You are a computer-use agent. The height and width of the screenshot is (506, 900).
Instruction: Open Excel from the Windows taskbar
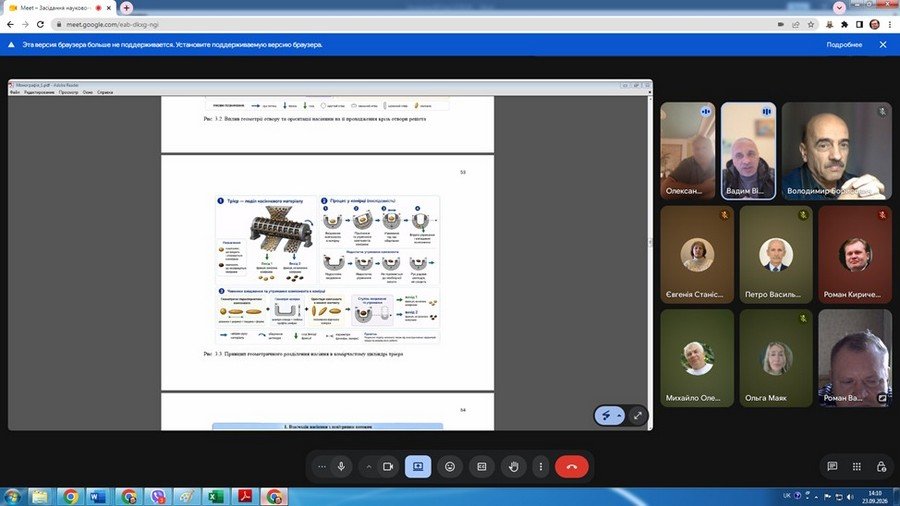pos(216,496)
